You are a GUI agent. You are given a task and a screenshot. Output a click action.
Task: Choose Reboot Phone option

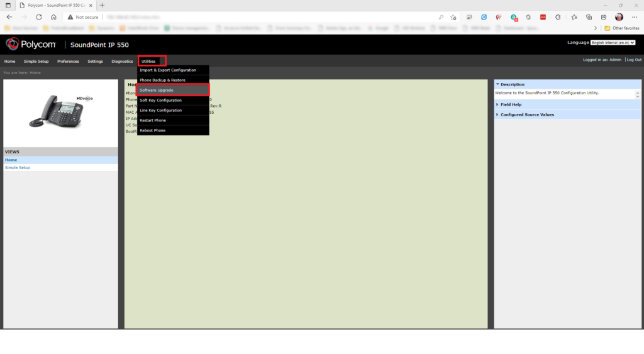173,130
